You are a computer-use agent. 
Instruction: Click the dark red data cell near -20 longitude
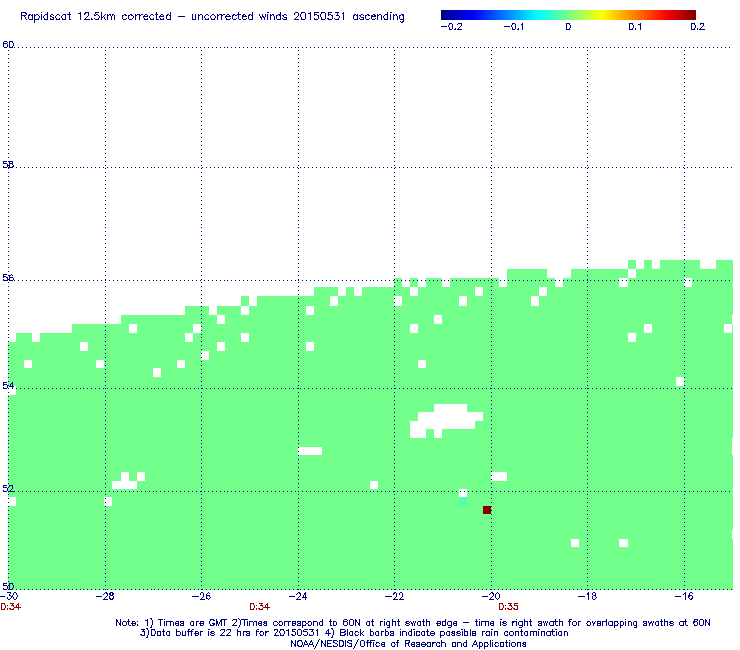tap(487, 510)
